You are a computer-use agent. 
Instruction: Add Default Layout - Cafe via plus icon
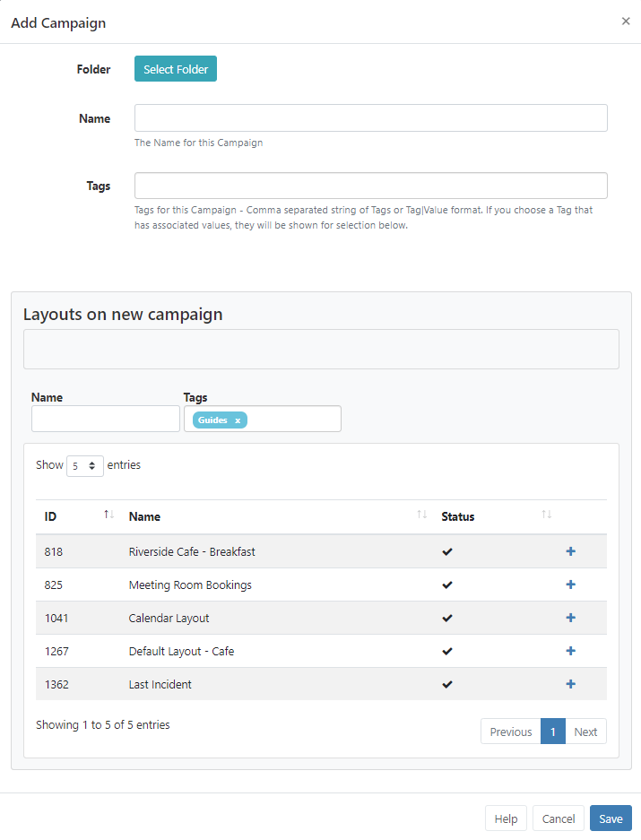pos(570,650)
